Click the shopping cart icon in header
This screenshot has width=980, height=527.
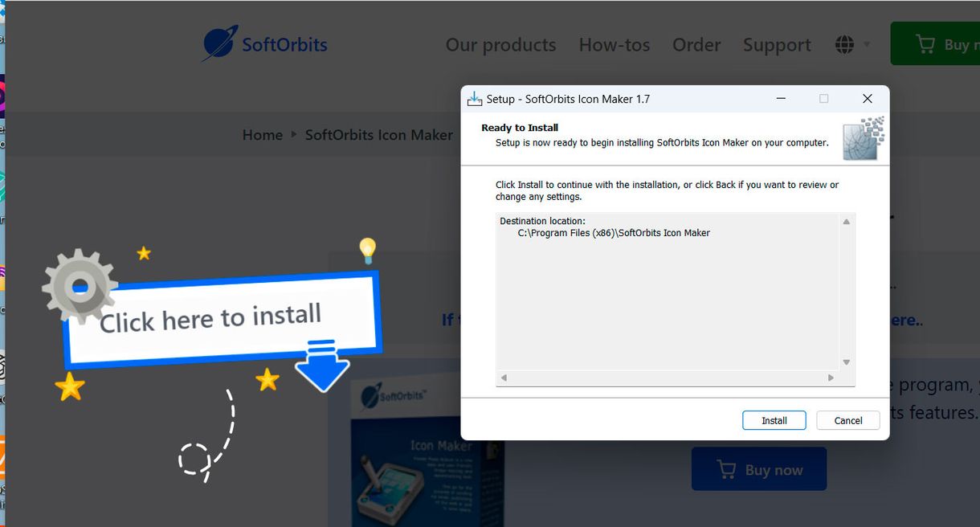[x=925, y=44]
